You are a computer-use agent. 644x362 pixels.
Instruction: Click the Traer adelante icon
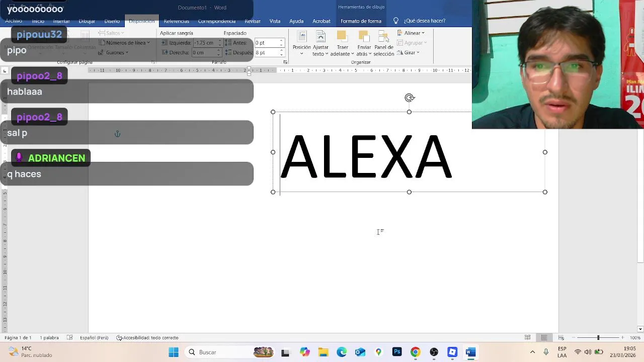tap(342, 36)
